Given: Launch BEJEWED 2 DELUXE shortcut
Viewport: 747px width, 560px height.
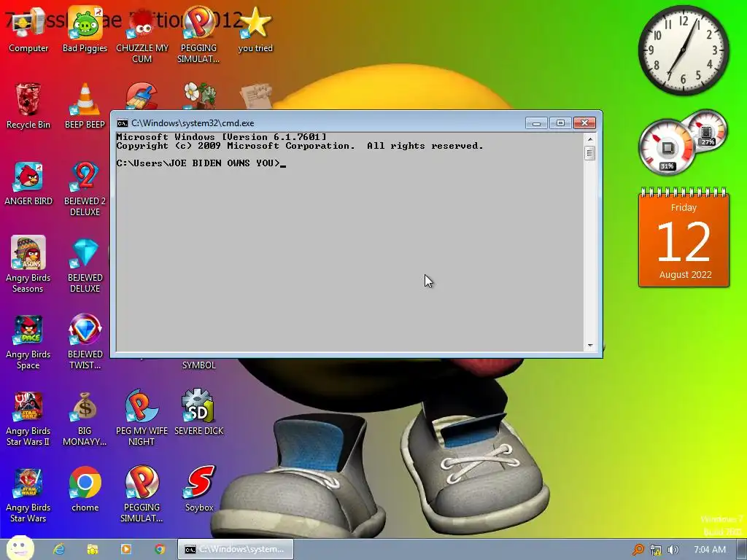Looking at the screenshot, I should [85, 189].
